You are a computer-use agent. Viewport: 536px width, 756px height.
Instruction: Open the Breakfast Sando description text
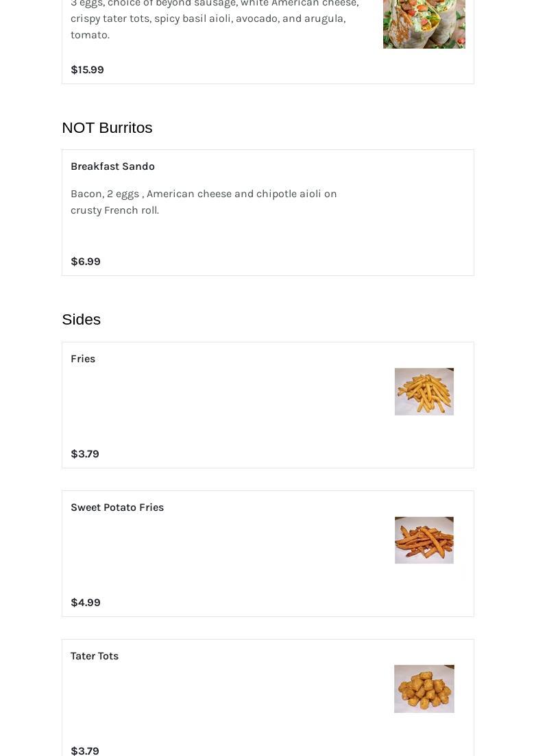204,201
